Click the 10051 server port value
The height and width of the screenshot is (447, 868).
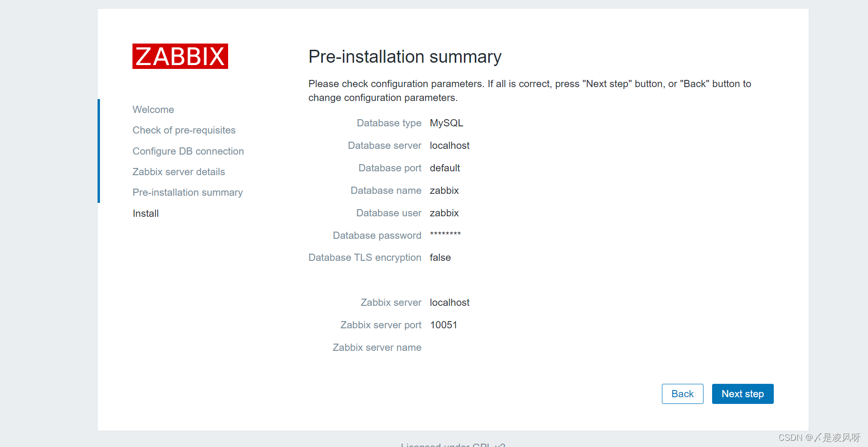point(444,325)
